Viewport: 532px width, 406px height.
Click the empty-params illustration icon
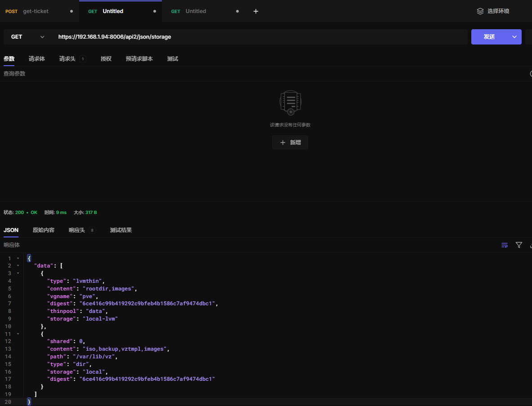click(x=290, y=103)
